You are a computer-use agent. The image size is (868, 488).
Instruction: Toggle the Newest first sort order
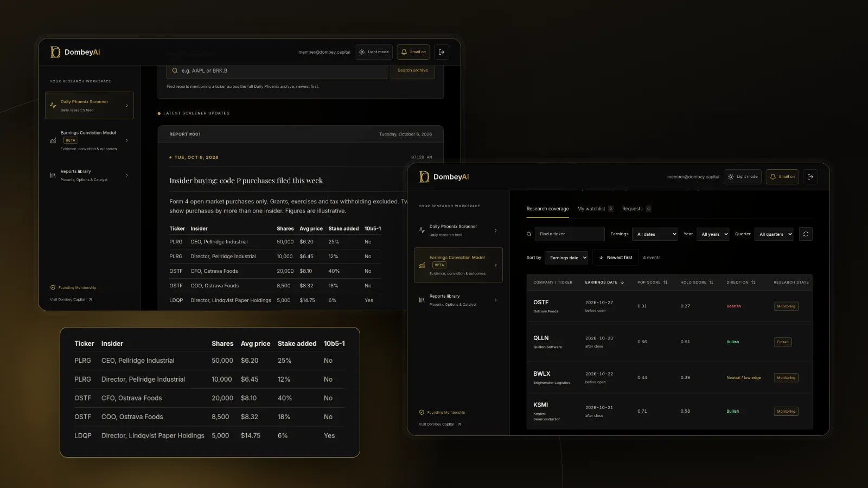coord(616,258)
